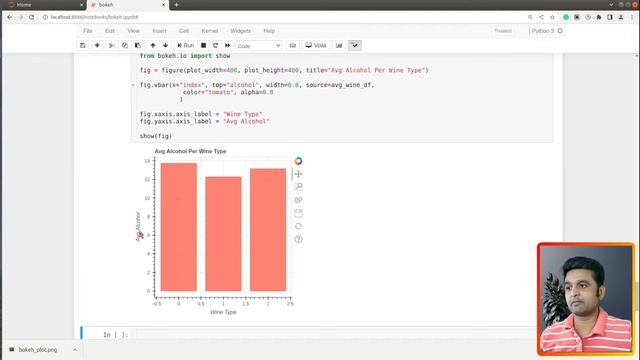Paste cells below icon
The height and width of the screenshot is (360, 640).
pyautogui.click(x=138, y=45)
